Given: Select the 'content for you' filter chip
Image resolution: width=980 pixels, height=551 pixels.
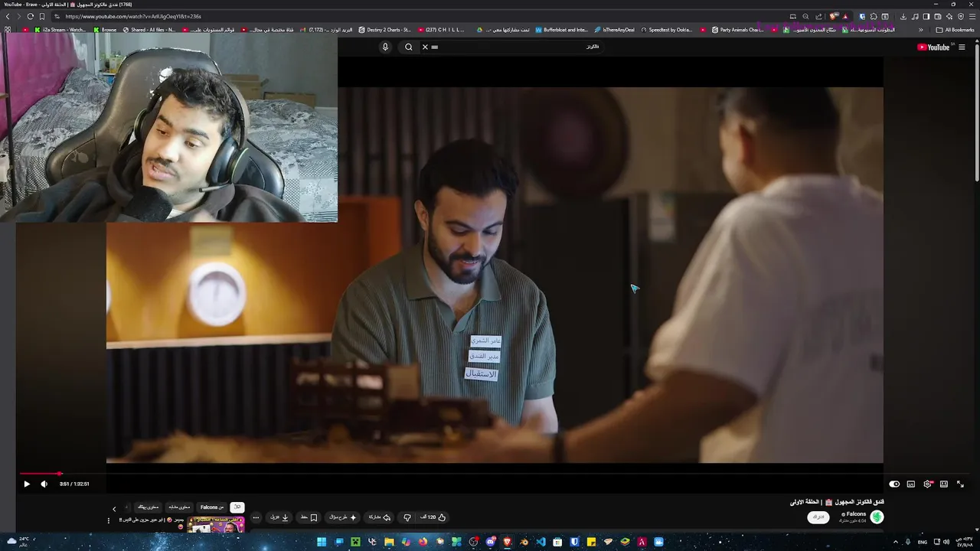Looking at the screenshot, I should [x=148, y=507].
